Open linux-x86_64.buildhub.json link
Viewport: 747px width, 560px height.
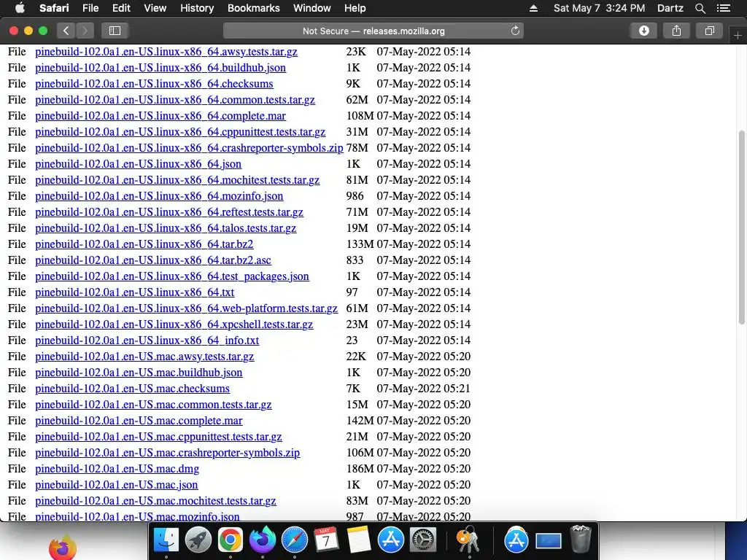click(x=160, y=68)
